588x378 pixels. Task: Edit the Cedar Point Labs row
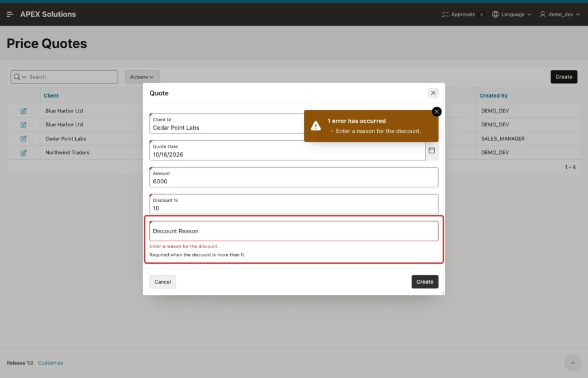click(x=23, y=139)
